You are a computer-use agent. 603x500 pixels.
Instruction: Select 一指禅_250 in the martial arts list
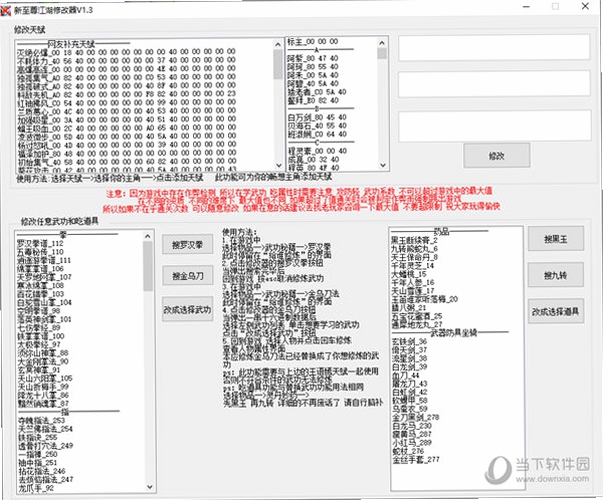pyautogui.click(x=38, y=454)
